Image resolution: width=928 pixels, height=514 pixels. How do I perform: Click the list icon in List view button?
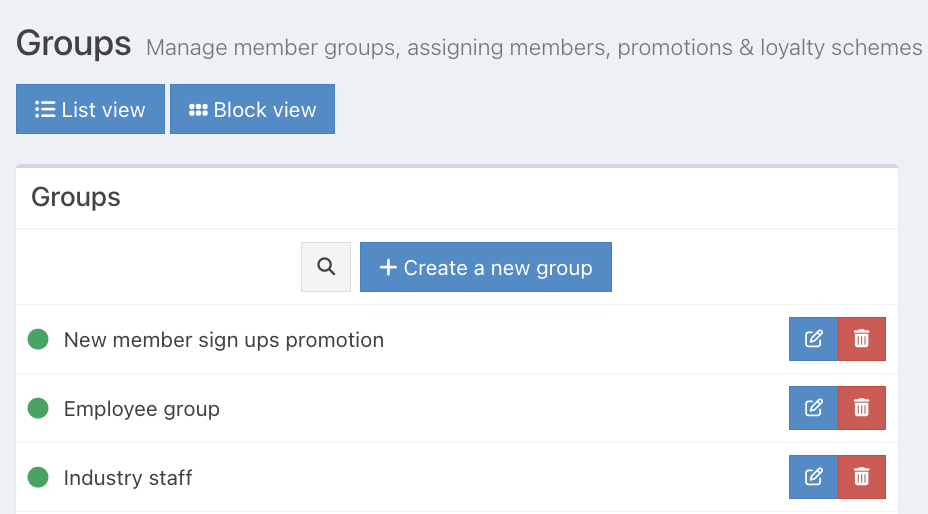coord(45,109)
